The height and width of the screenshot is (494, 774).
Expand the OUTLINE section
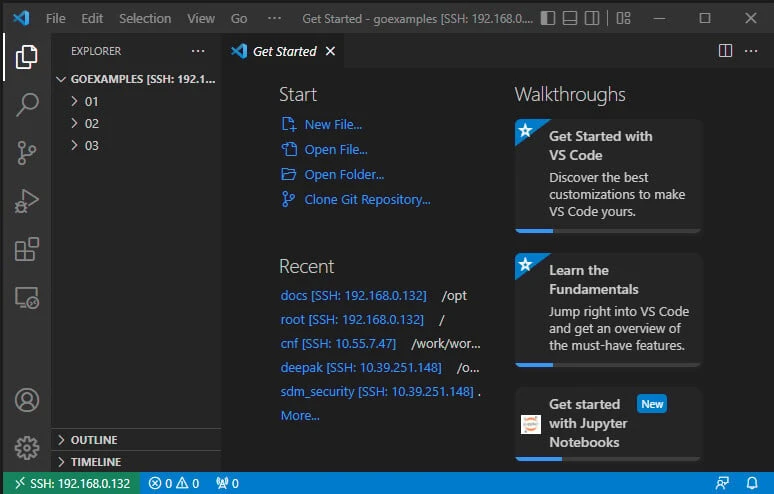click(x=93, y=440)
